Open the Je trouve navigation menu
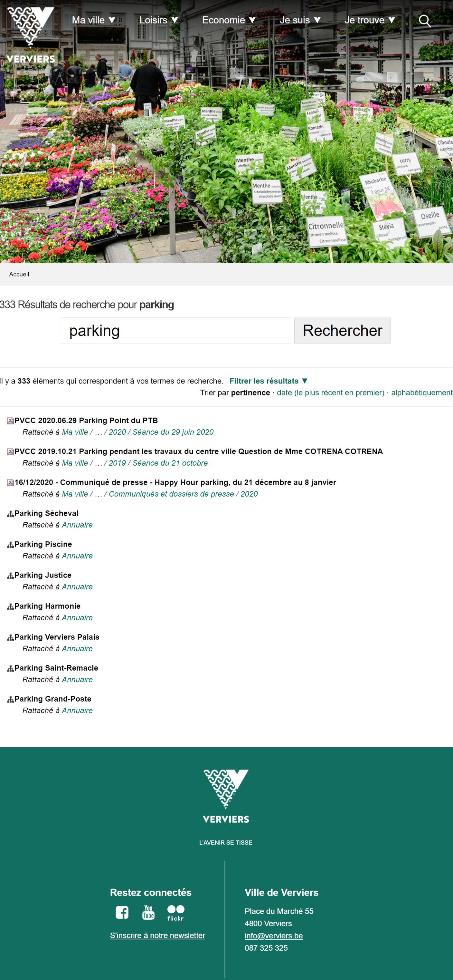 point(370,20)
